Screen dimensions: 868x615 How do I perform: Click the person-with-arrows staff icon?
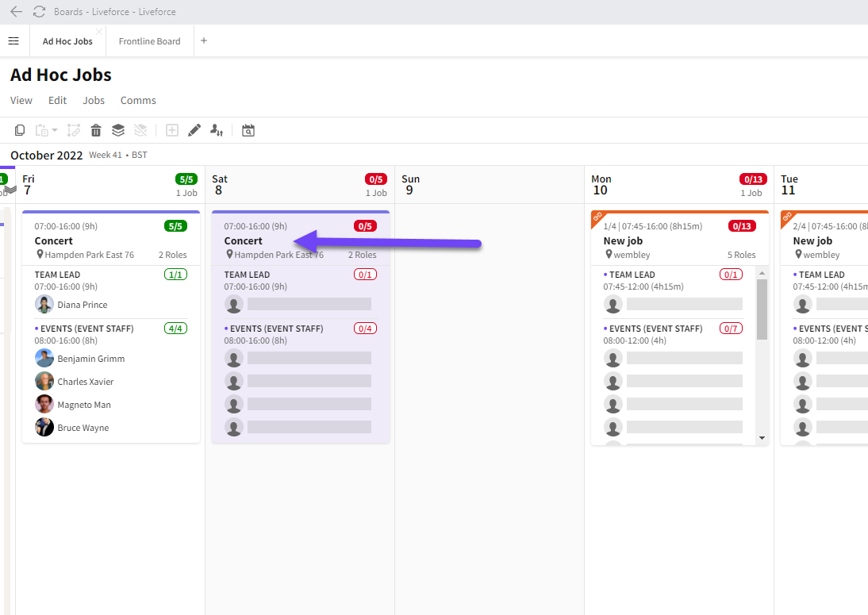point(217,130)
